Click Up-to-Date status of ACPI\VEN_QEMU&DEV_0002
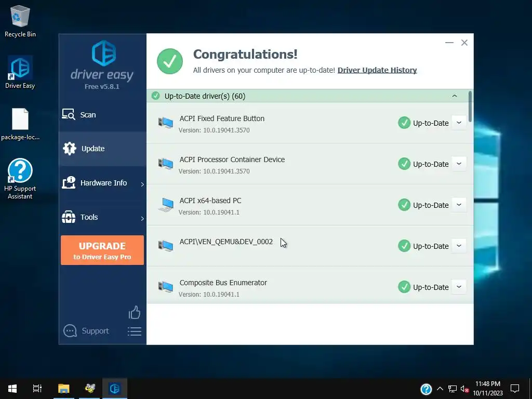Screen dimensions: 532x399 423,246
